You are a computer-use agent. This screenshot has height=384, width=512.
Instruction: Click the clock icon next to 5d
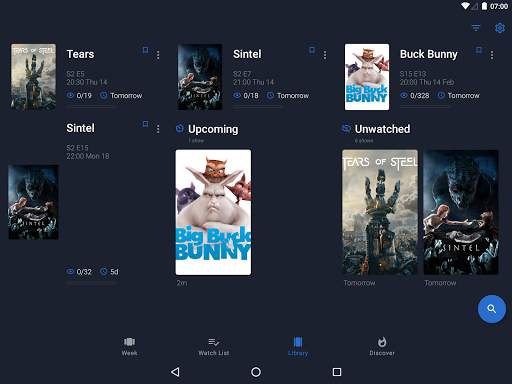104,271
